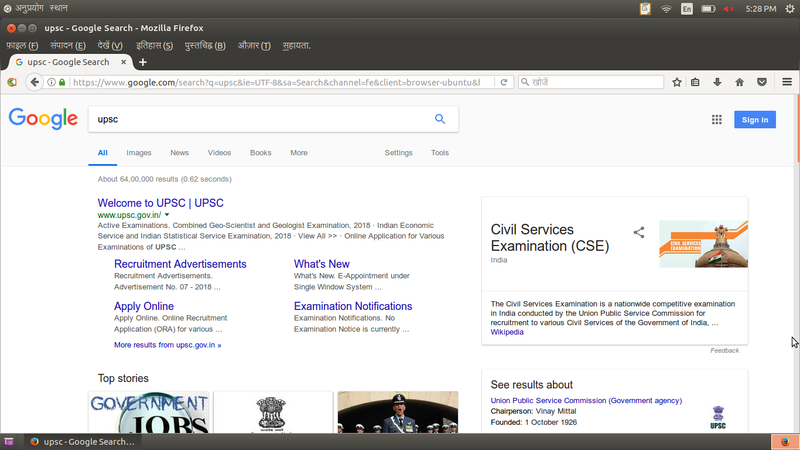800x450 pixels.
Task: Click the muted volume indicator
Action: click(729, 9)
